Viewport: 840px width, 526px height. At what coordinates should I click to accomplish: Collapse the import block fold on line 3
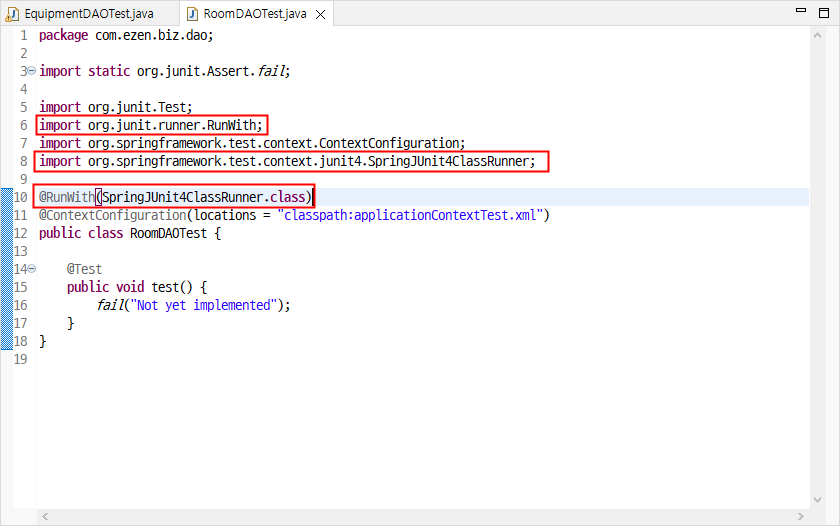click(32, 71)
